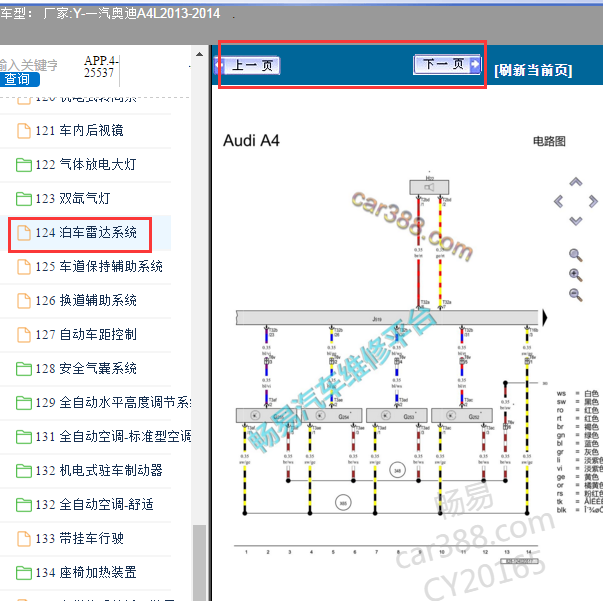This screenshot has width=603, height=601.
Task: Click the APP.4-25537 text
Action: [x=101, y=67]
